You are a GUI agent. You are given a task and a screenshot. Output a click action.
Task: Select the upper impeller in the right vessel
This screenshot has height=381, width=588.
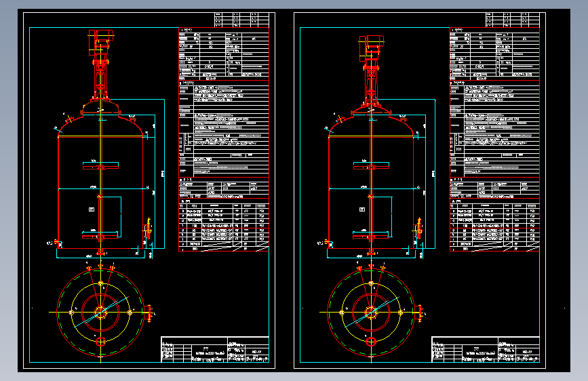pyautogui.click(x=371, y=166)
